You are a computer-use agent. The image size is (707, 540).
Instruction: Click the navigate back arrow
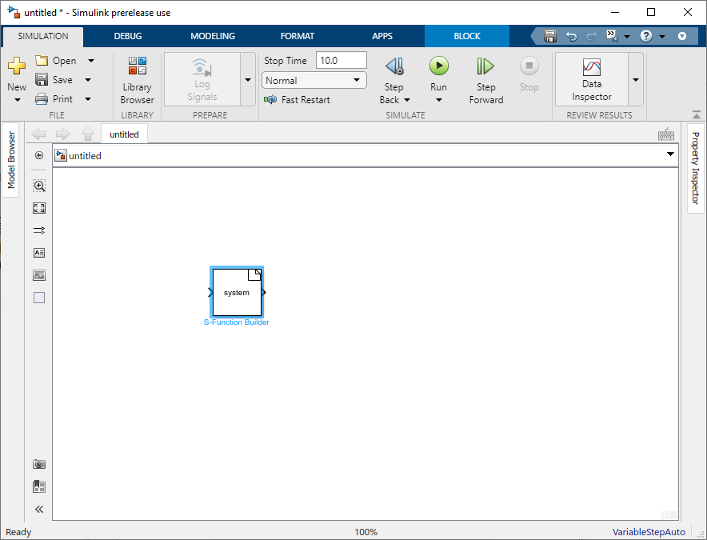39,134
